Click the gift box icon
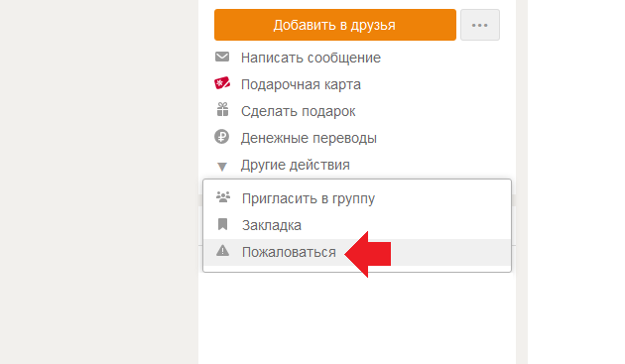This screenshot has width=625, height=364. [x=222, y=109]
